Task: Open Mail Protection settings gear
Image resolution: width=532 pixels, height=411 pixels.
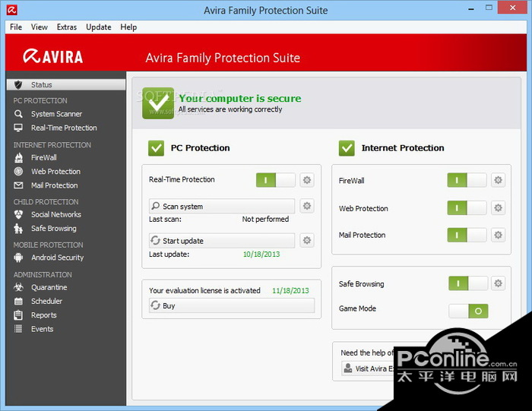Action: (498, 235)
